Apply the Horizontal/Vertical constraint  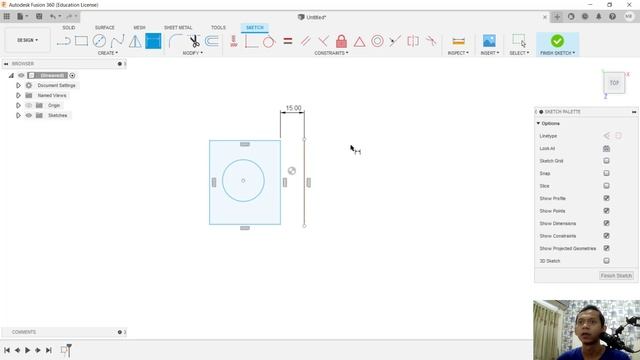click(x=234, y=41)
